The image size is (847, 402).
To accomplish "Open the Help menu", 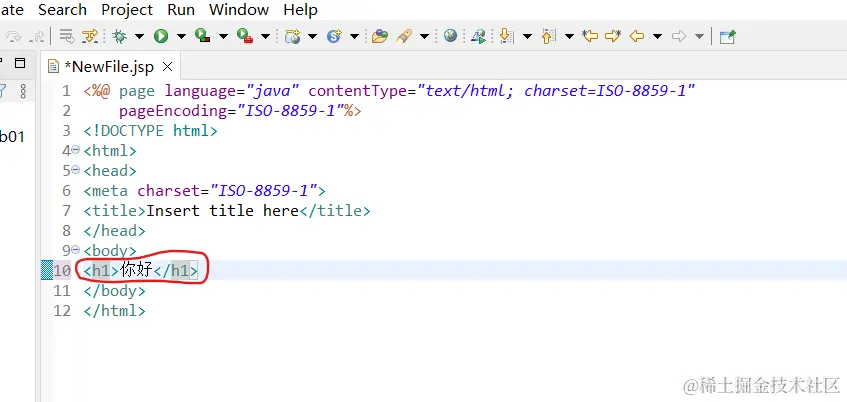I will 300,10.
